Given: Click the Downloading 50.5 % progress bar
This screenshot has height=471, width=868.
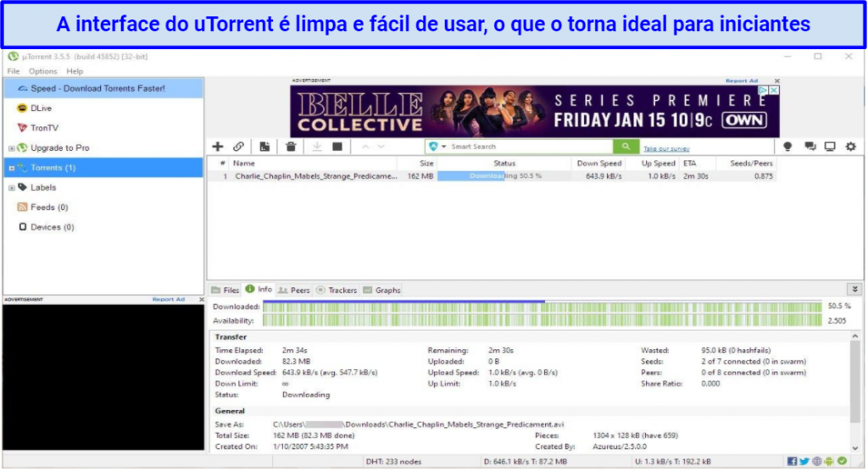Looking at the screenshot, I should pos(504,176).
